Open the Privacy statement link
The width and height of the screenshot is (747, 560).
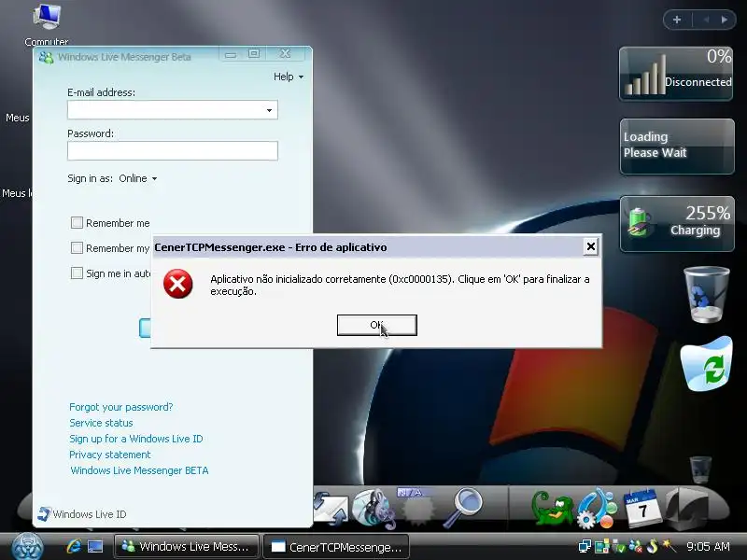point(110,455)
